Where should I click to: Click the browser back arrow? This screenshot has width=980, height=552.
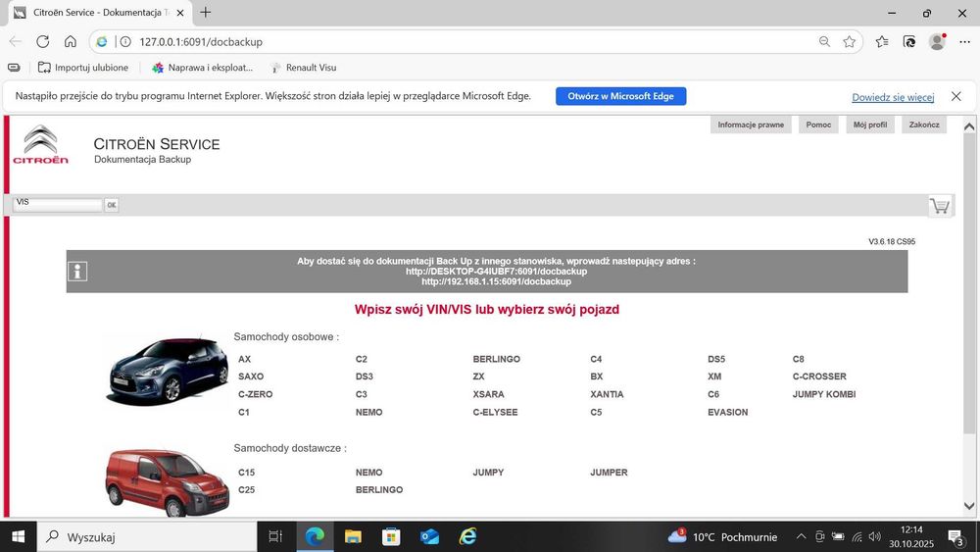coord(15,42)
